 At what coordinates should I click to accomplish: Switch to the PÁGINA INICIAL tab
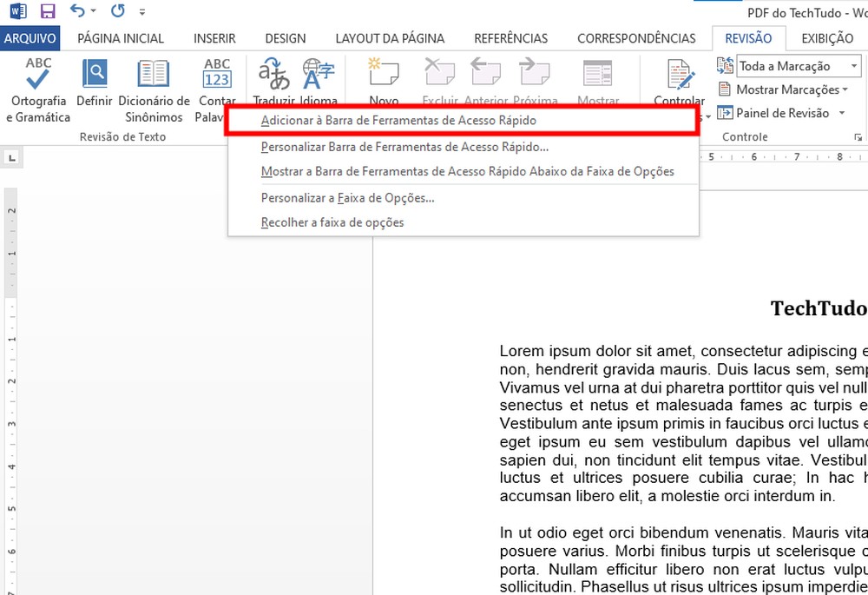tap(121, 38)
